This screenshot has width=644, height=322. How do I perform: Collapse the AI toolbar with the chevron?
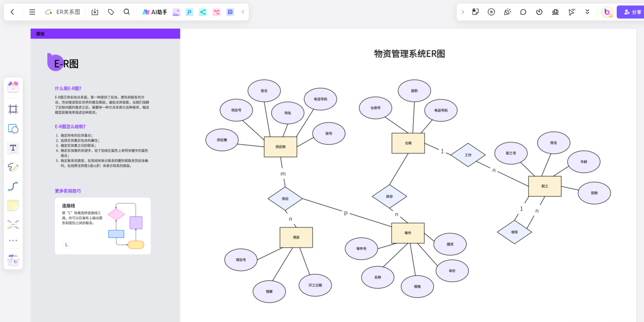(243, 12)
